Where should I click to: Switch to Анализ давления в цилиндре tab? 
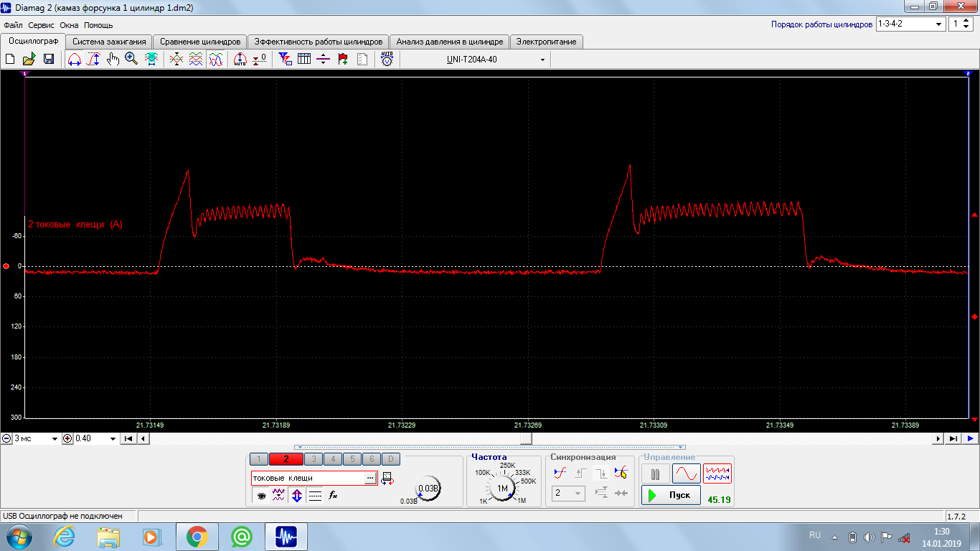(450, 42)
